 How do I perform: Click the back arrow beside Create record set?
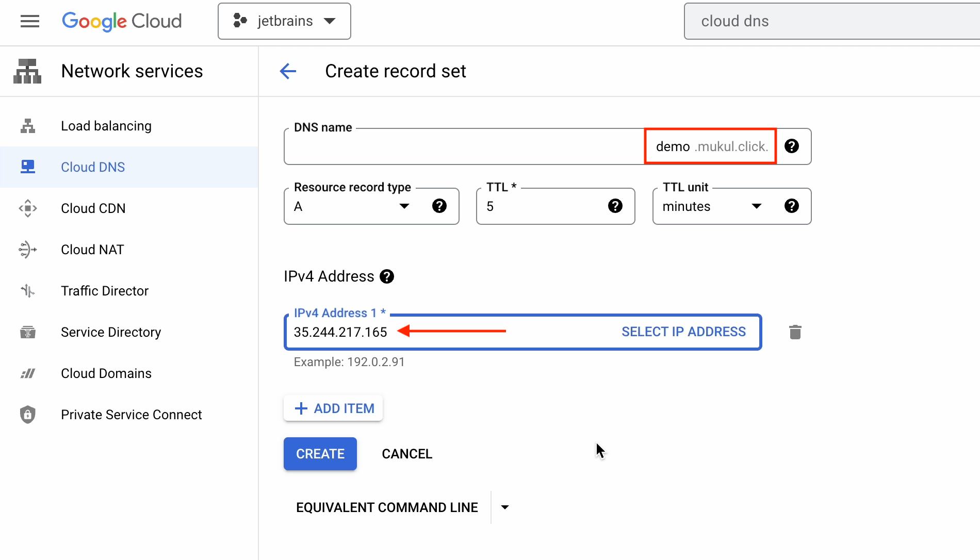[x=288, y=71]
